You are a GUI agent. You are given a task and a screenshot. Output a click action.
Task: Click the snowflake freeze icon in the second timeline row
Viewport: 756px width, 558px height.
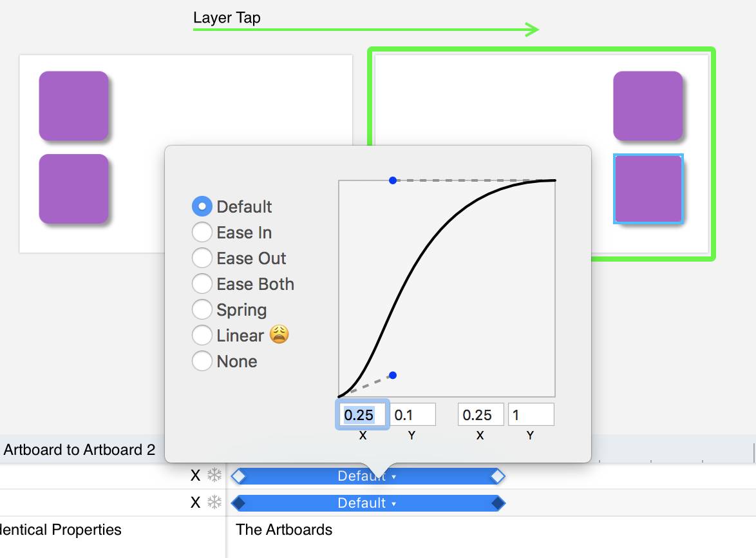[214, 503]
